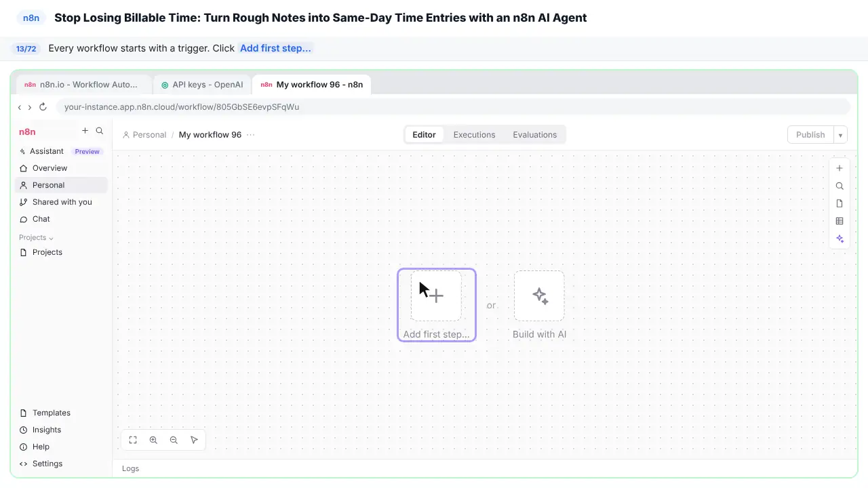868x488 pixels.
Task: Add a sticky note from right panel
Action: tap(840, 203)
